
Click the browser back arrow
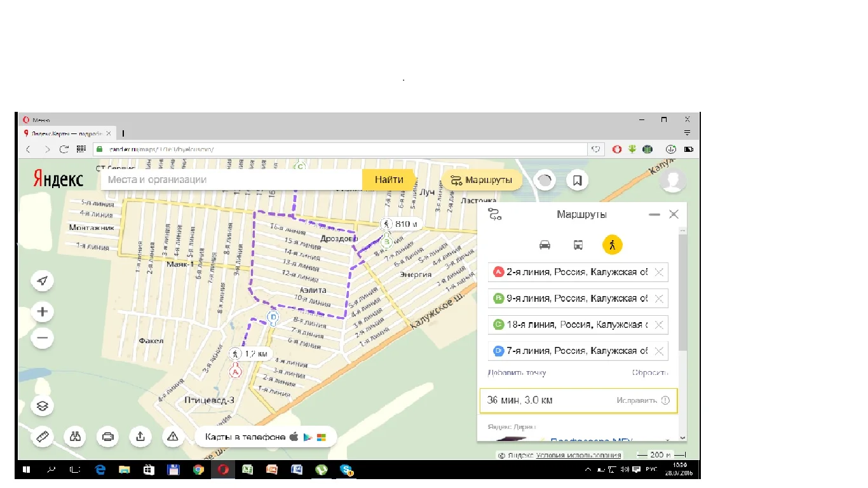(x=28, y=149)
